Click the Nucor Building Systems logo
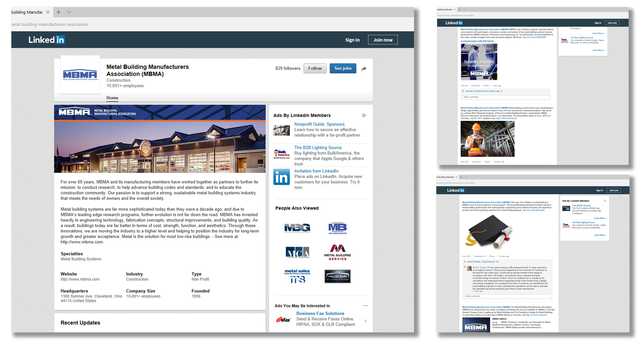 [337, 276]
